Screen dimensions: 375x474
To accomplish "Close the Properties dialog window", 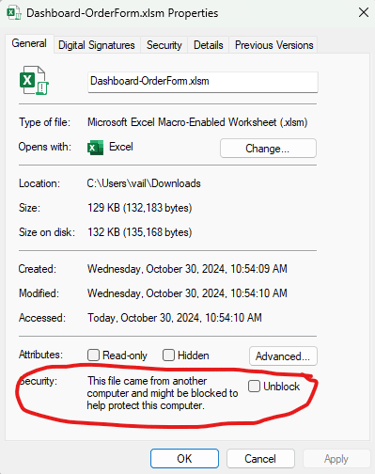I will [x=363, y=13].
